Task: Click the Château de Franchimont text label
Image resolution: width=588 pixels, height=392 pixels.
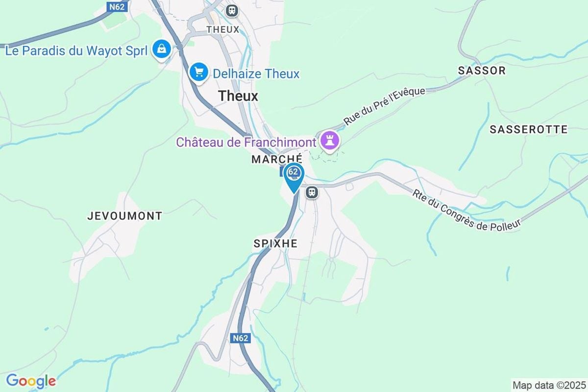Action: pos(246,143)
